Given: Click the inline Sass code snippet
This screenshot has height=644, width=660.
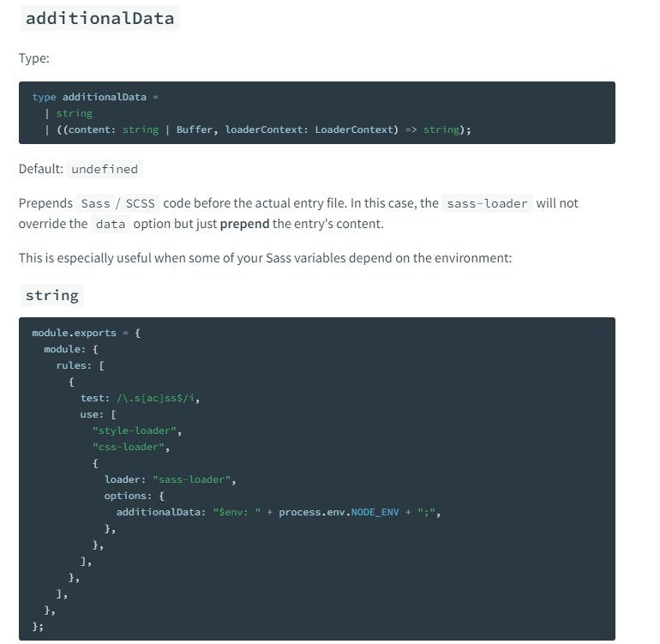Looking at the screenshot, I should point(96,203).
